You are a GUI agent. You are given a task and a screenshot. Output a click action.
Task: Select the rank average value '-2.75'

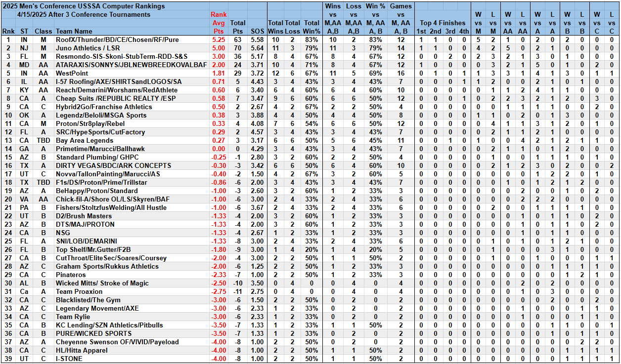pyautogui.click(x=218, y=291)
